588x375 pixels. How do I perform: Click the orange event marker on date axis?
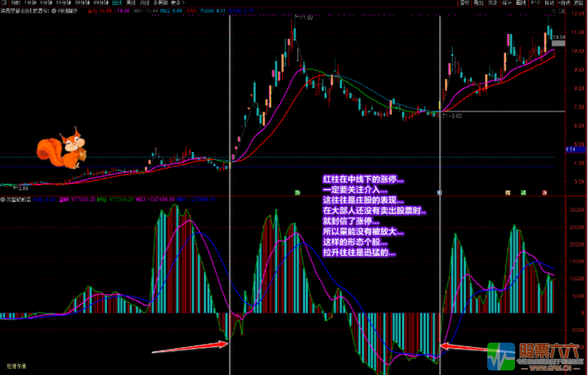(x=508, y=192)
